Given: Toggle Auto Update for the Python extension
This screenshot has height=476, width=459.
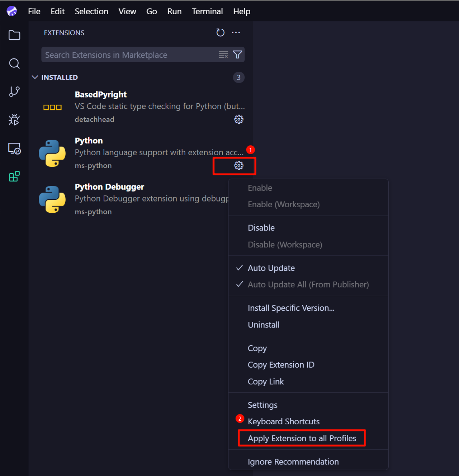Looking at the screenshot, I should [x=271, y=268].
